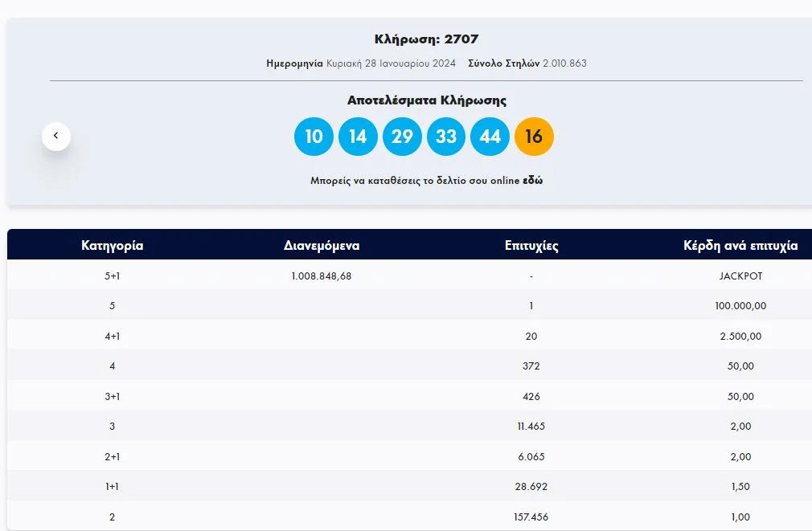Select the '4+1' category row label

[x=112, y=336]
